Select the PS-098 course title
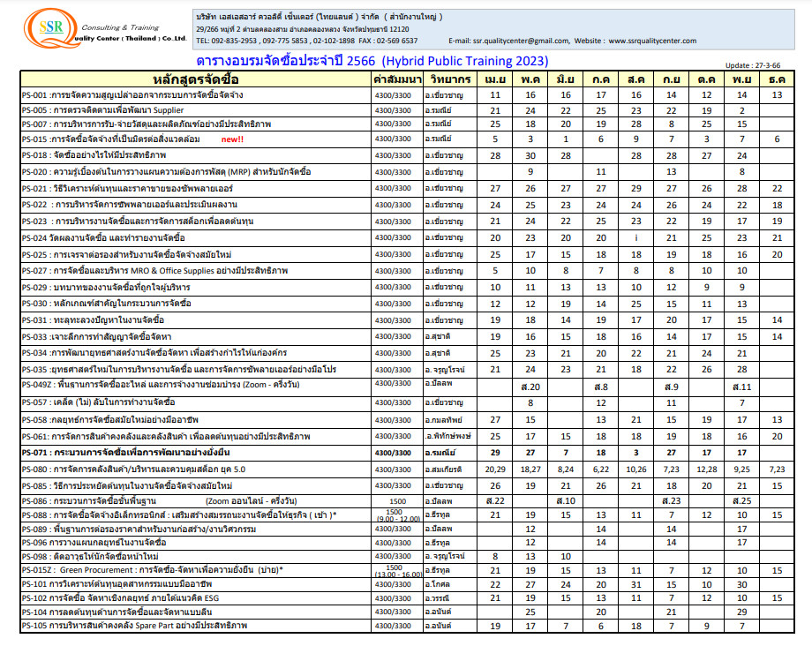The height and width of the screenshot is (646, 812). click(90, 557)
